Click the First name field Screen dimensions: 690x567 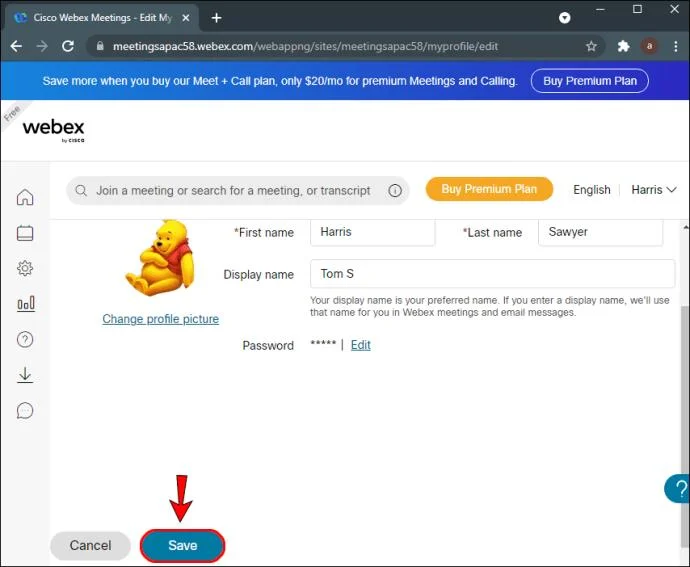click(372, 232)
